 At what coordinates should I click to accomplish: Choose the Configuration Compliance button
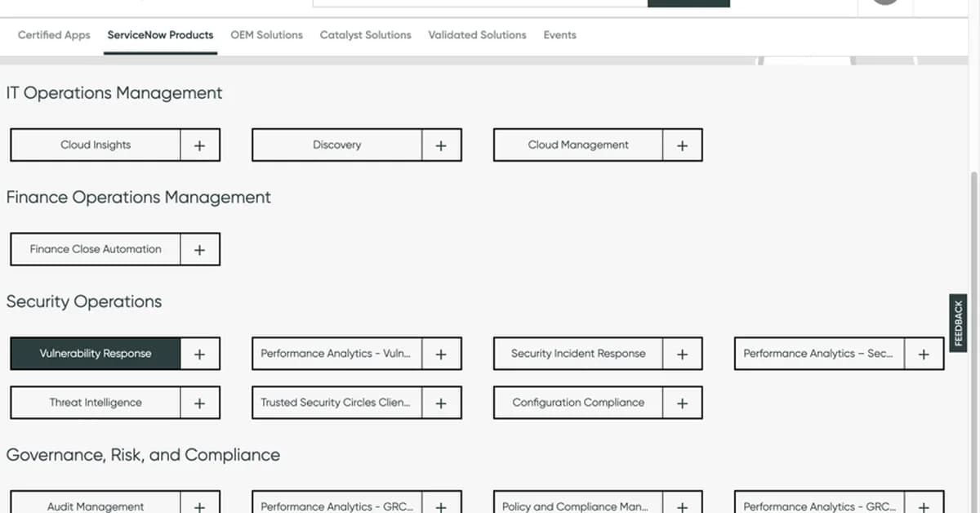pos(578,404)
